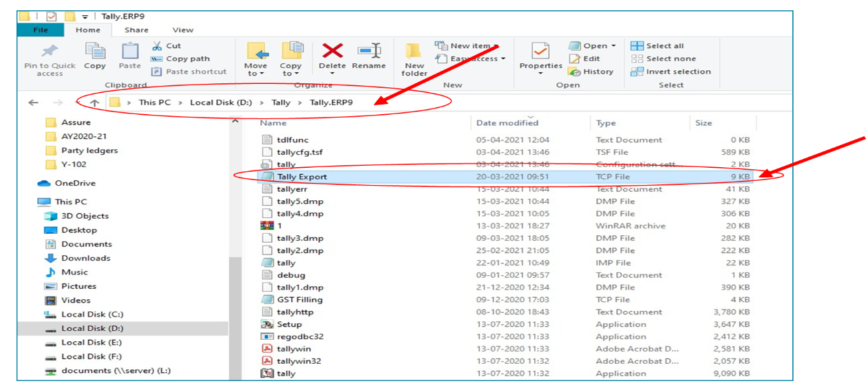Click the Tally breadcrumb in address bar
The width and height of the screenshot is (868, 390).
tap(281, 102)
